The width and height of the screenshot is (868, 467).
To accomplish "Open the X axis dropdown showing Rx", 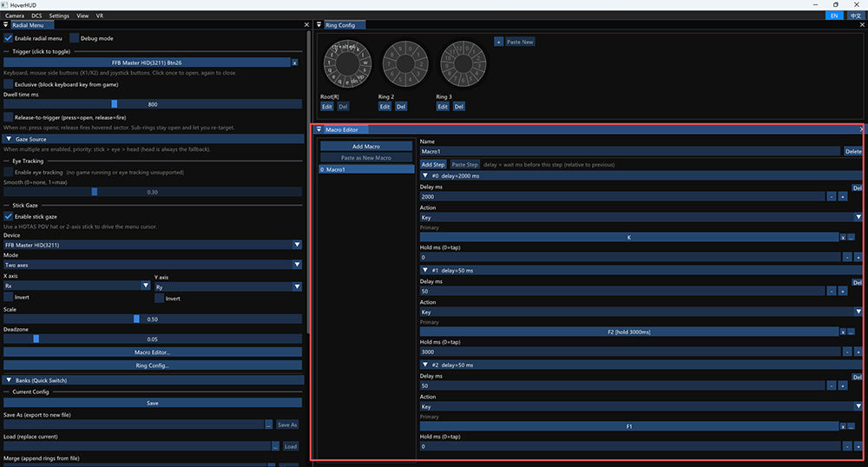I will [x=77, y=286].
